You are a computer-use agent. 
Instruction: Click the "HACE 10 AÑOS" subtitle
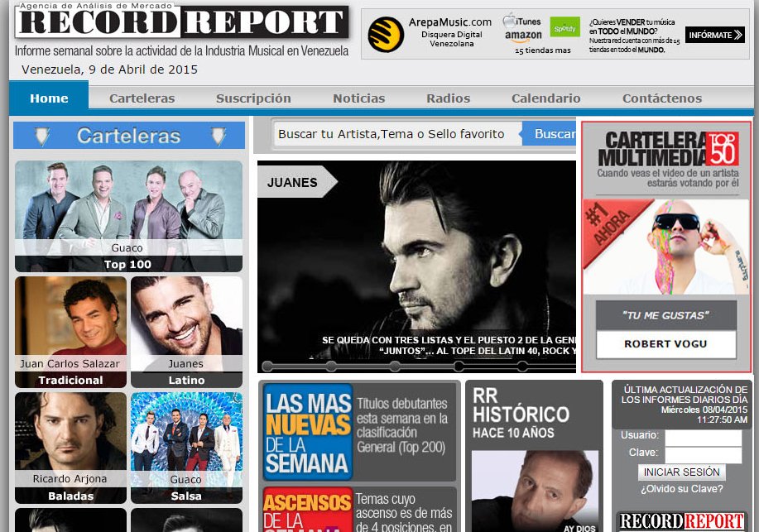[x=513, y=433]
